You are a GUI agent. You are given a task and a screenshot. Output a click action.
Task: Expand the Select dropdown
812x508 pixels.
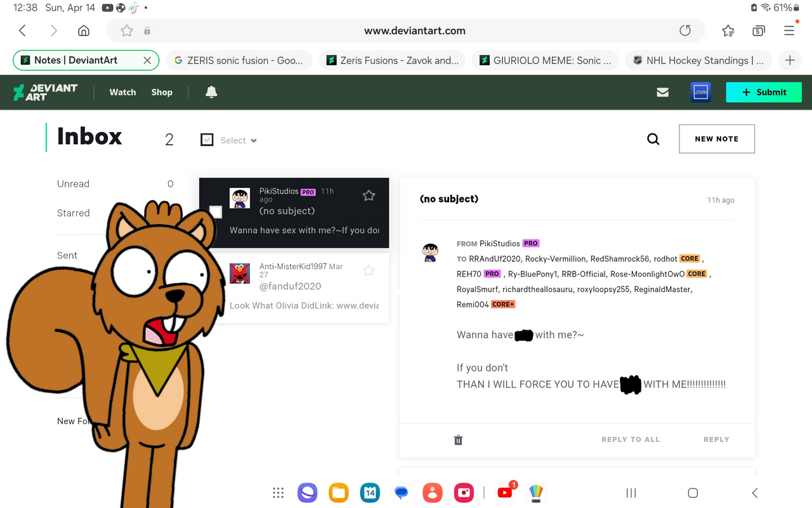(x=239, y=140)
